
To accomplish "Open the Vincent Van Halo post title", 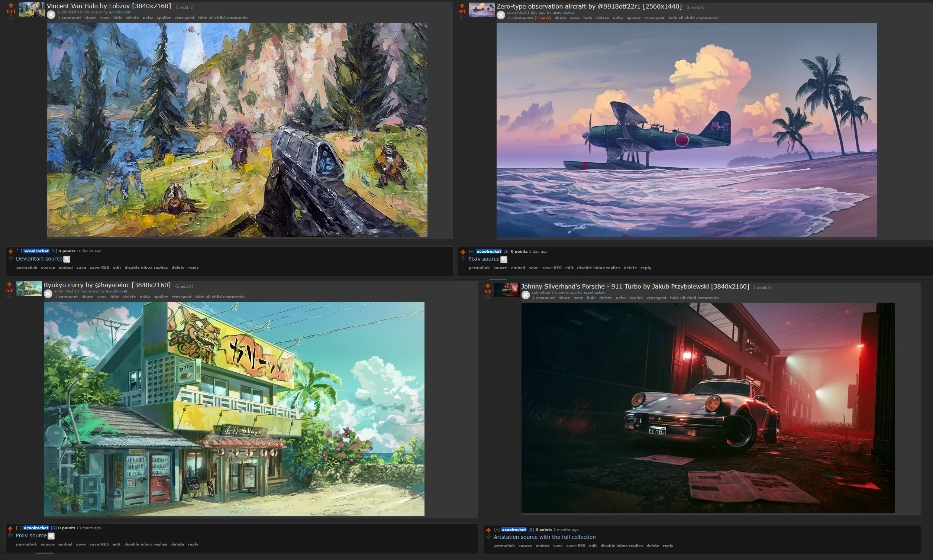I will click(x=109, y=6).
